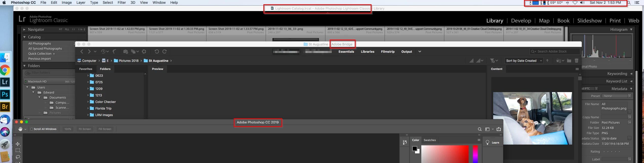Select the Rectangular Marquee tool in Photoshop

(18, 150)
